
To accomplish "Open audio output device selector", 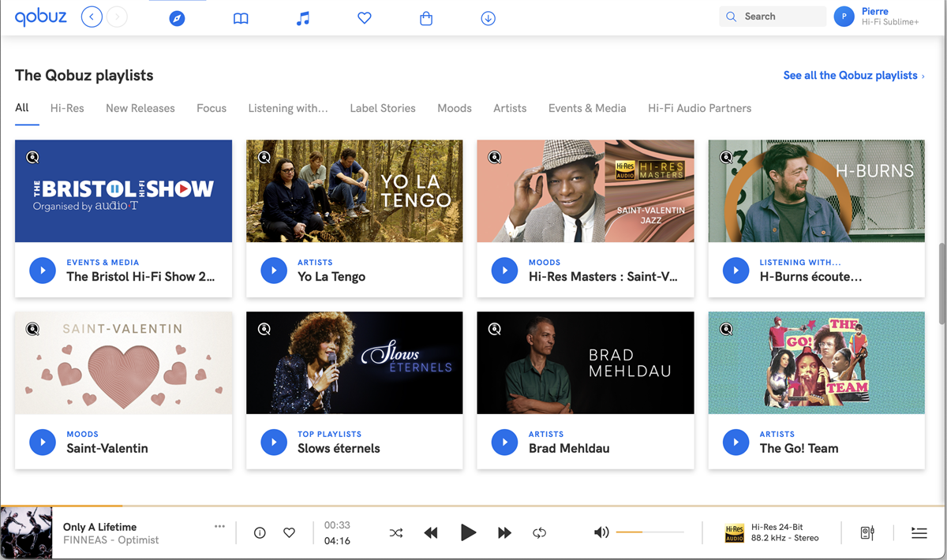I will point(867,533).
